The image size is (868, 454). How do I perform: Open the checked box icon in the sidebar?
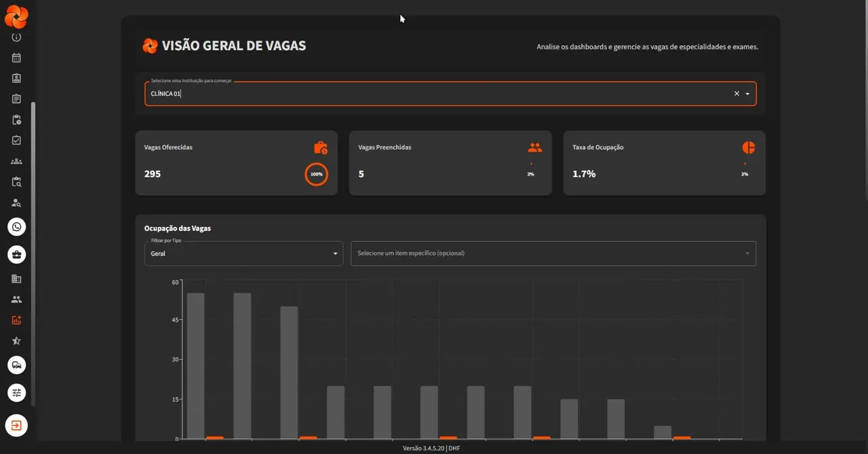(16, 140)
